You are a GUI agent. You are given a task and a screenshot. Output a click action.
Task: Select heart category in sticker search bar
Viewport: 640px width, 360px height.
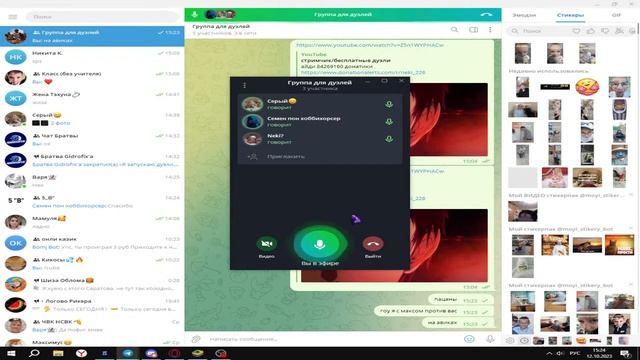click(576, 31)
